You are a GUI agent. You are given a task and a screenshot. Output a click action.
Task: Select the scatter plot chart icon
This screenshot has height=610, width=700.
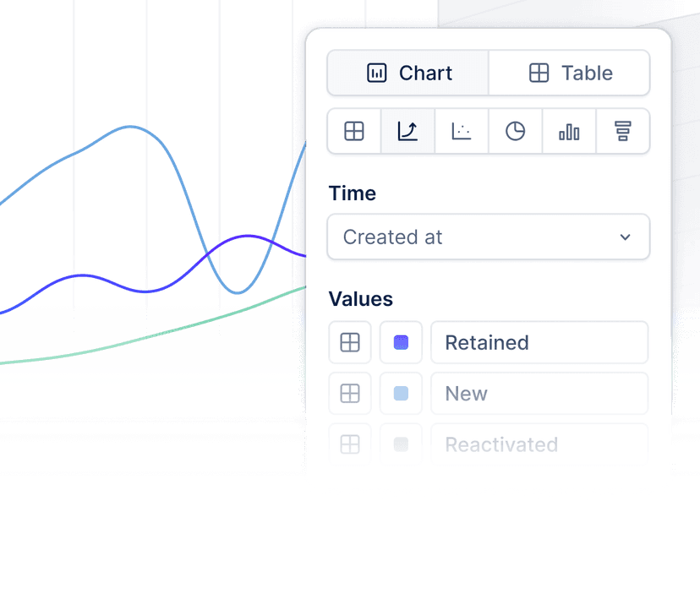click(x=462, y=131)
